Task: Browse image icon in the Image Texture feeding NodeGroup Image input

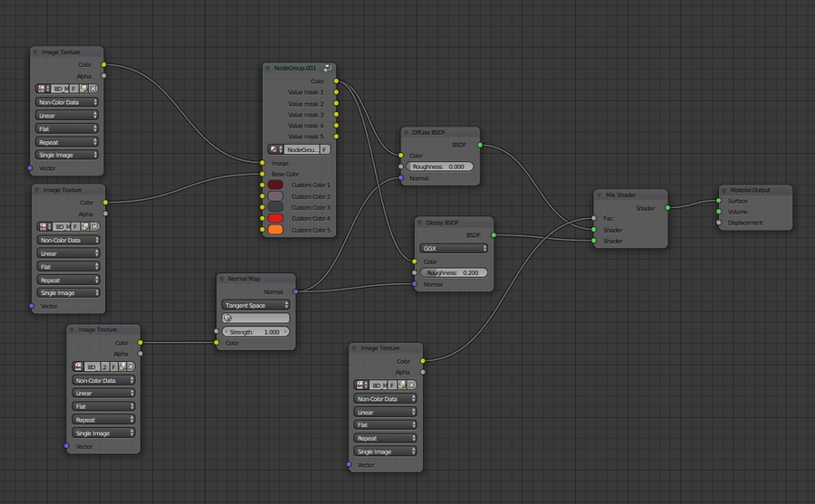Action: (43, 89)
